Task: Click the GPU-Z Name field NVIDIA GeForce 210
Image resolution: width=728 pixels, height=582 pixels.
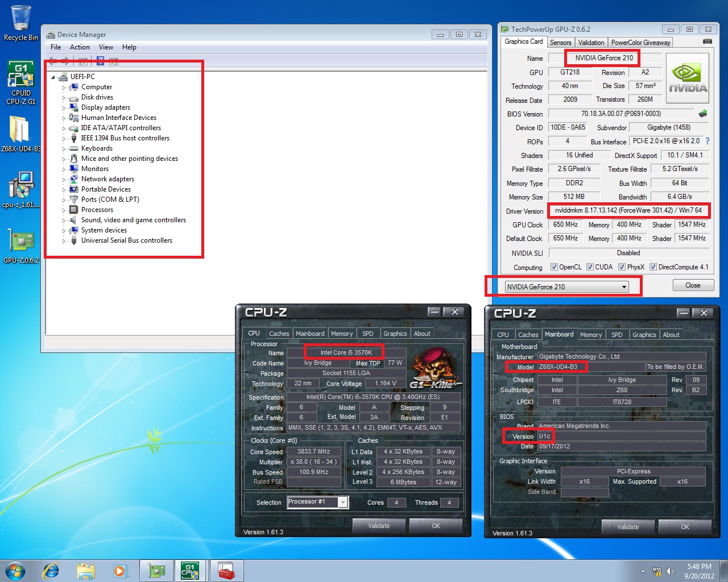Action: 604,58
